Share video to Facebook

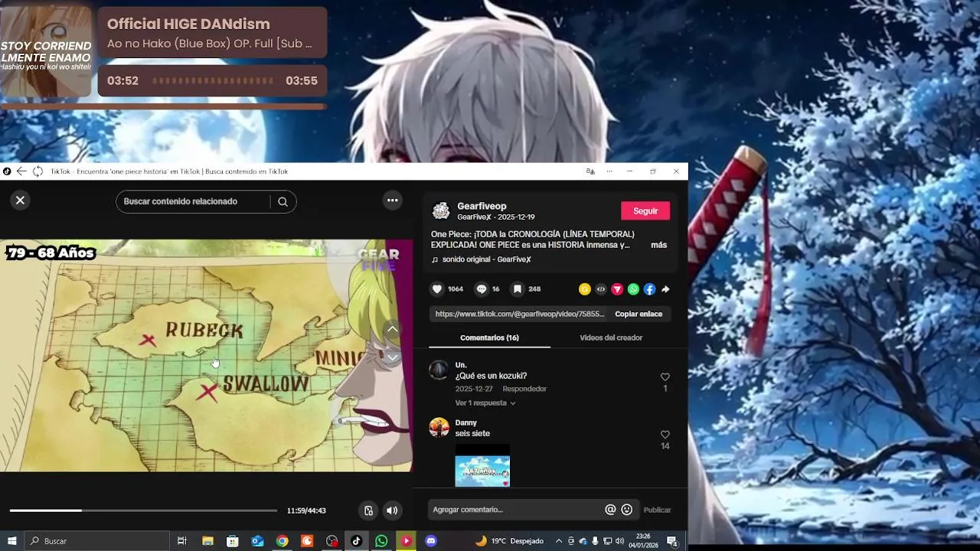649,289
